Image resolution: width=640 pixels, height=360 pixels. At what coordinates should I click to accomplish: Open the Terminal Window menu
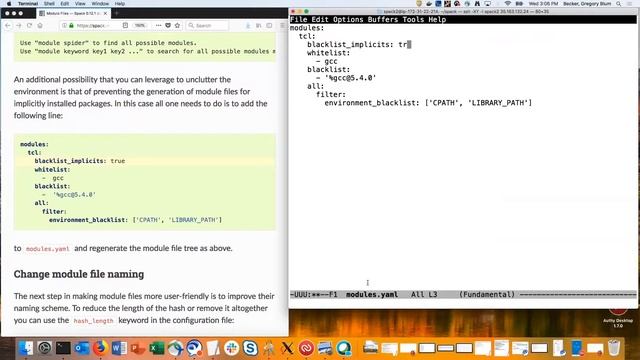(100, 3)
